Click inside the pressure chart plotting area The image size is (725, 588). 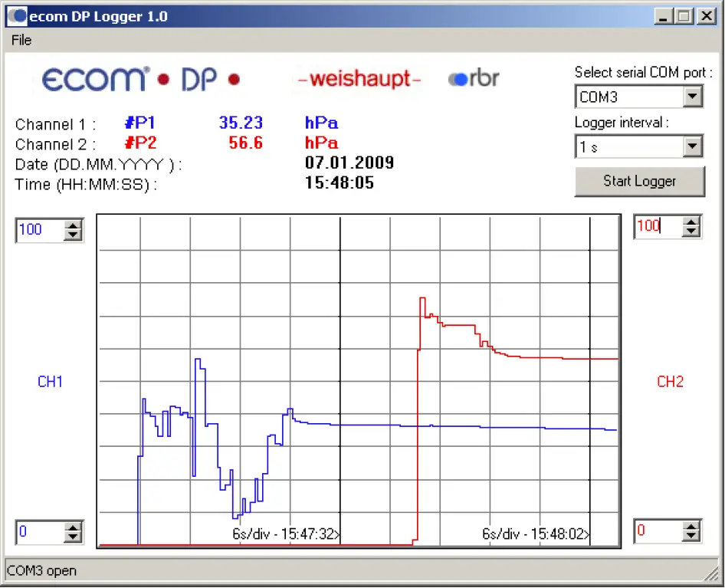360,379
